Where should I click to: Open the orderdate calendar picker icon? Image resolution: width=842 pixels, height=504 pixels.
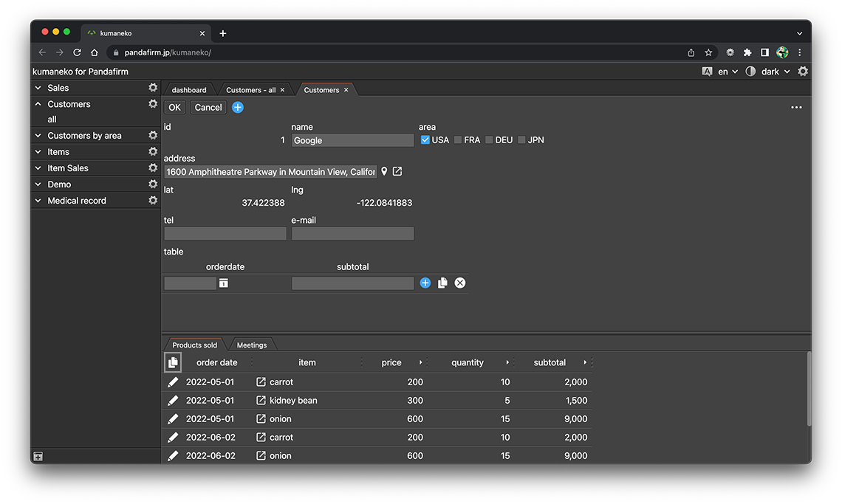tap(223, 283)
